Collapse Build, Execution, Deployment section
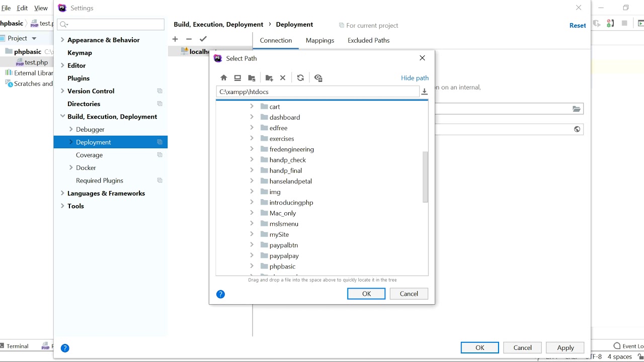The width and height of the screenshot is (644, 362). 62,117
